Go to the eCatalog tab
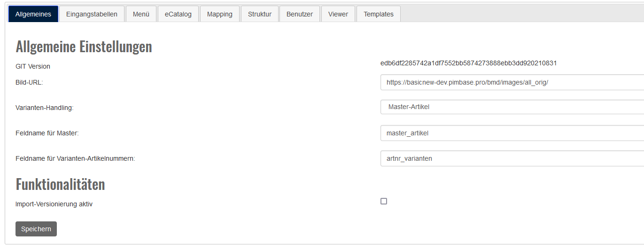 click(x=178, y=14)
